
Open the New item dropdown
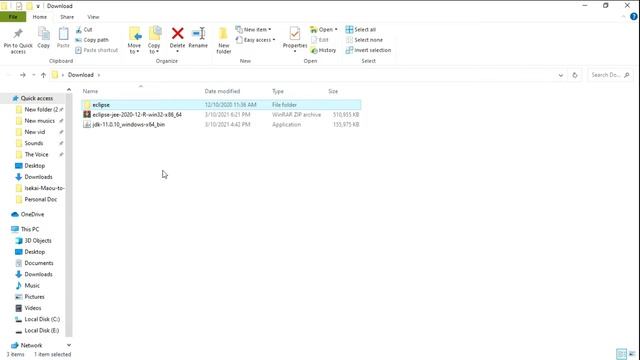pos(253,30)
